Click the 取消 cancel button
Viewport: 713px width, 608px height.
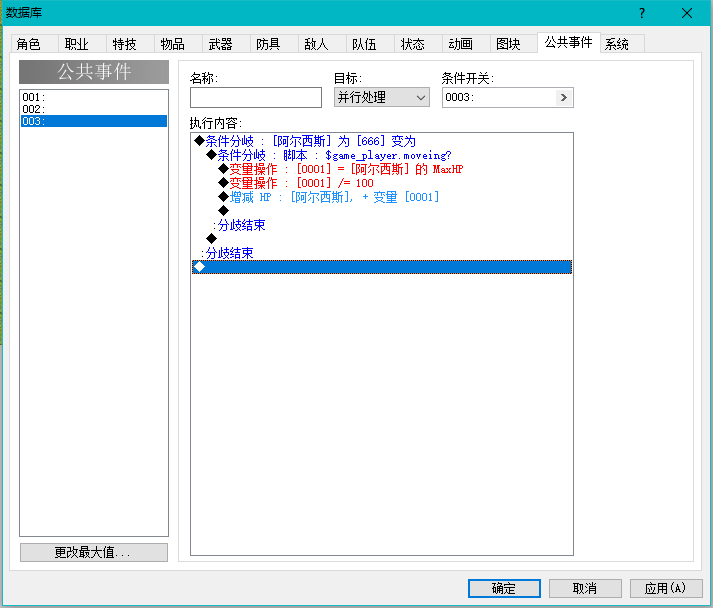585,588
